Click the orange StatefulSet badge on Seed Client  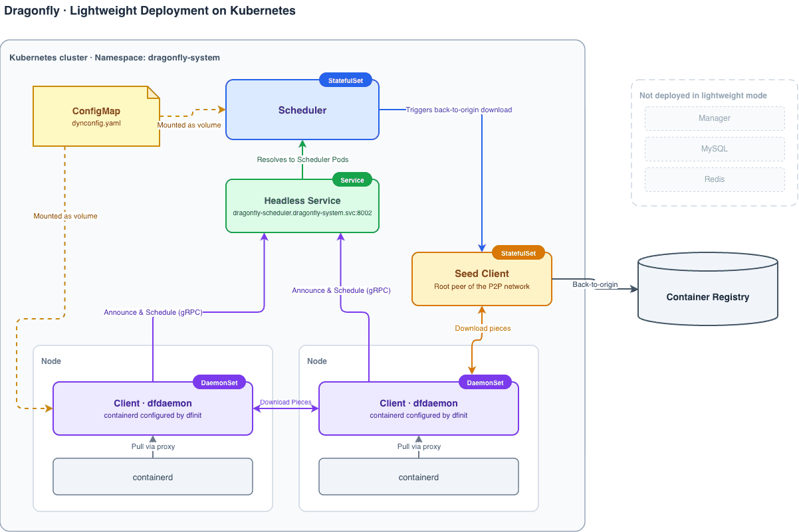click(x=518, y=253)
